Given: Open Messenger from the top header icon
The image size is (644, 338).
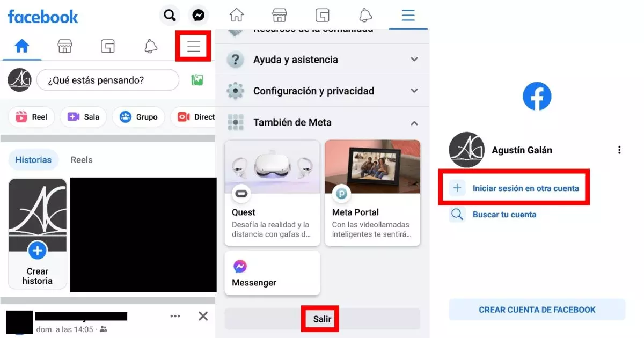Looking at the screenshot, I should pos(198,16).
